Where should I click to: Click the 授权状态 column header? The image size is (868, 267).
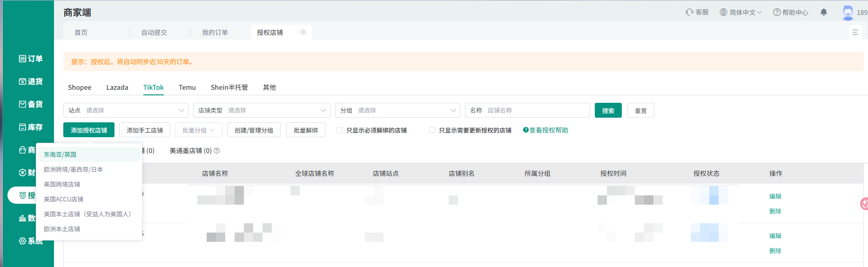707,174
